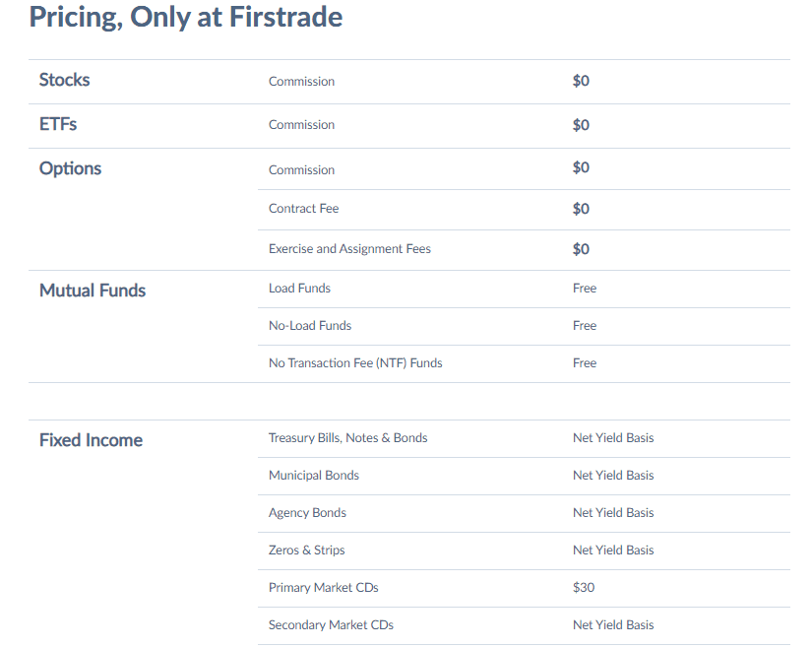The height and width of the screenshot is (647, 812).
Task: Click the Mutual Funds category heading
Action: coord(93,291)
